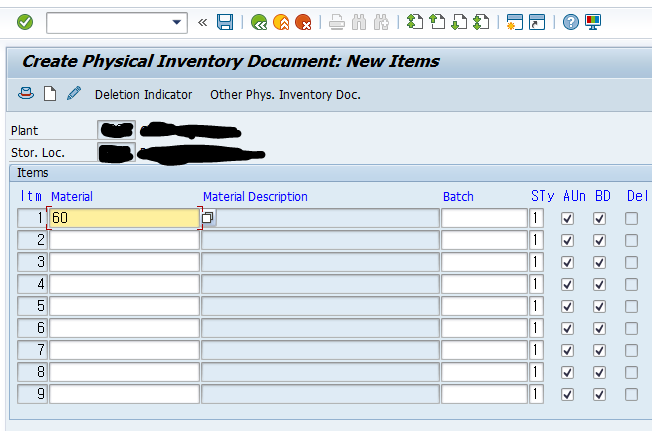Screen dimensions: 652x431
Task: Select item row 9 via its Itm number
Action: click(32, 394)
